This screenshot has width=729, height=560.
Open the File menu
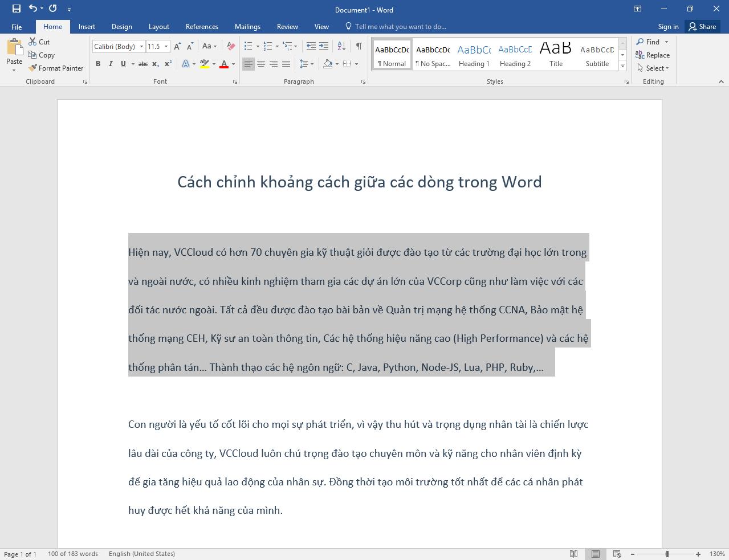[x=17, y=27]
